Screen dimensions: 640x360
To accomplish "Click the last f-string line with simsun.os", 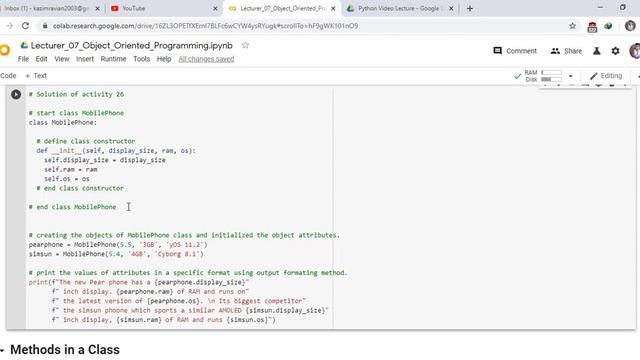I will 164,320.
